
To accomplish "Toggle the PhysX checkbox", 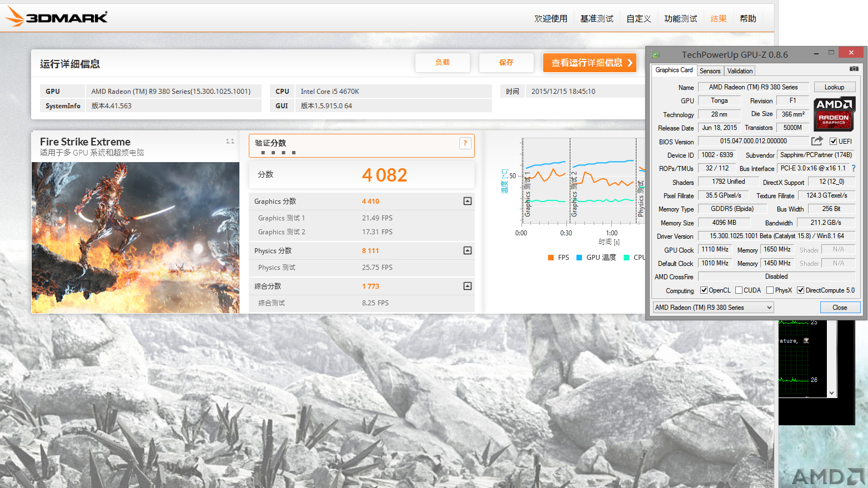I will tap(770, 290).
